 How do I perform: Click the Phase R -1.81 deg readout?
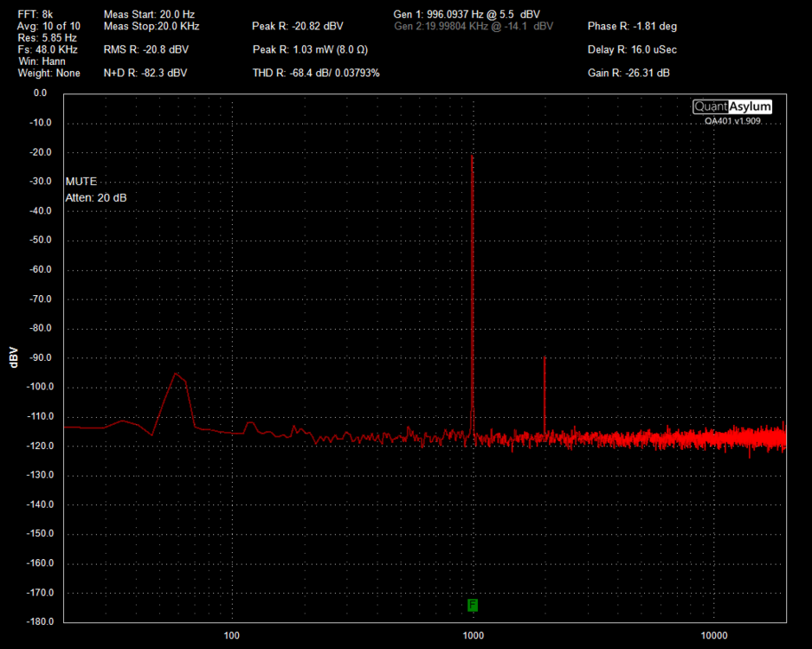point(632,26)
